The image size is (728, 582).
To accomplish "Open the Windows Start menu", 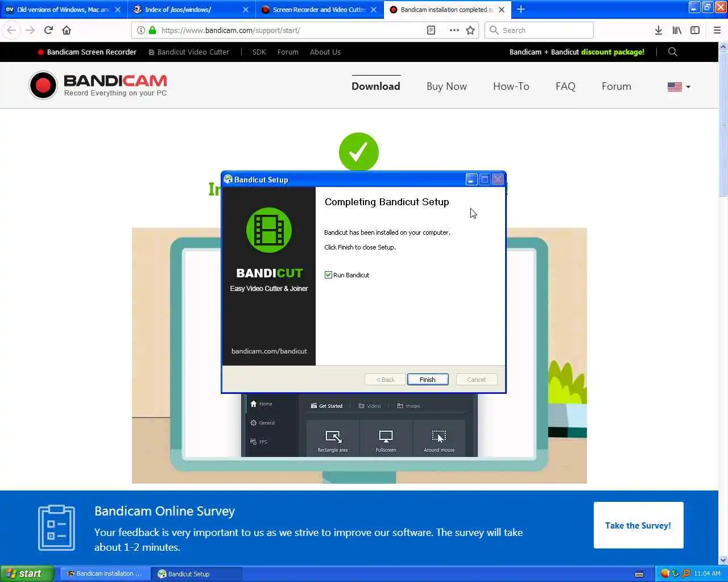I will tap(27, 573).
